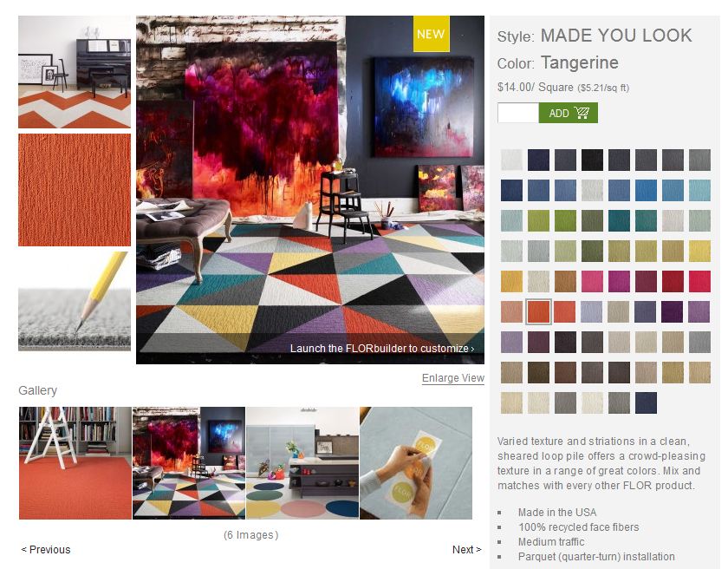The width and height of the screenshot is (728, 569).
Task: Go to Previous gallery images
Action: click(x=45, y=550)
